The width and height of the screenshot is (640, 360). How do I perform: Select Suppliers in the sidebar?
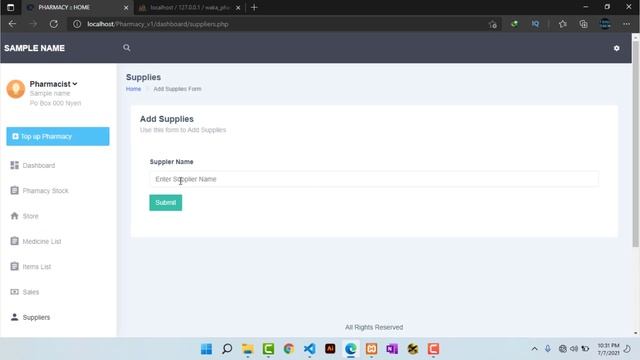coord(36,317)
